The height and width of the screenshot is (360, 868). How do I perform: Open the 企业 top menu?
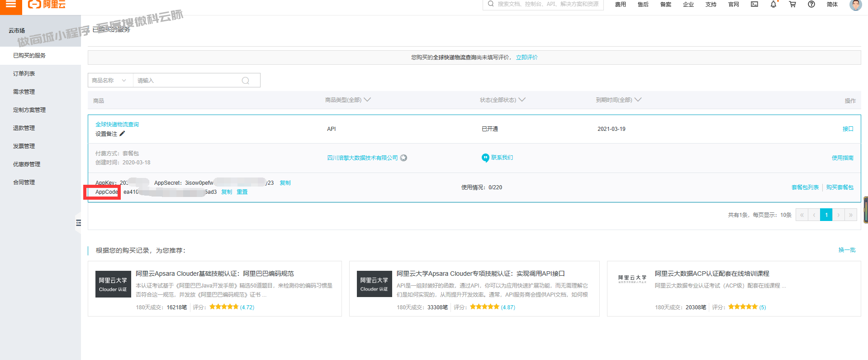coord(688,5)
